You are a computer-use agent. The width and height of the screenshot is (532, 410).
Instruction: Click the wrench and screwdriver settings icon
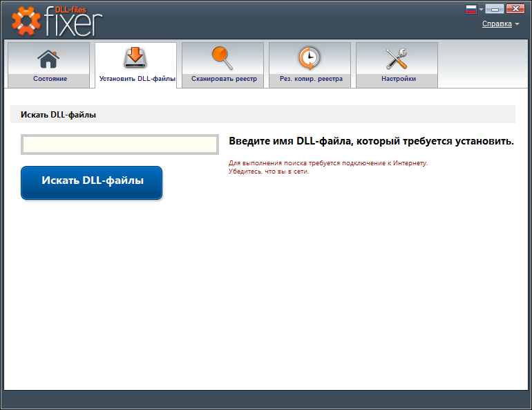397,58
